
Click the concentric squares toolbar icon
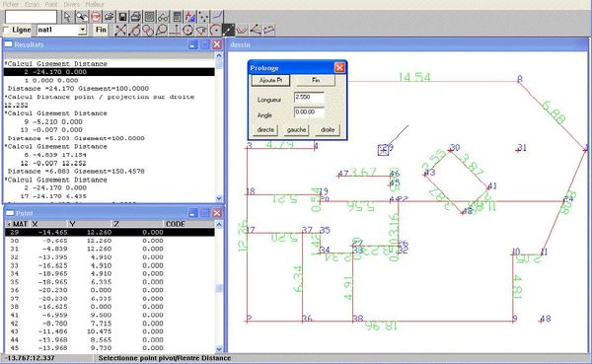coord(150,17)
